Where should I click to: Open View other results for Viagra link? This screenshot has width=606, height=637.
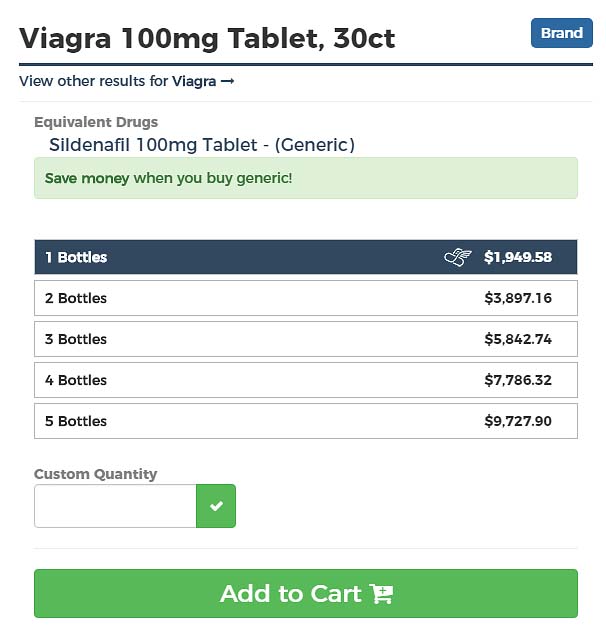pos(127,81)
